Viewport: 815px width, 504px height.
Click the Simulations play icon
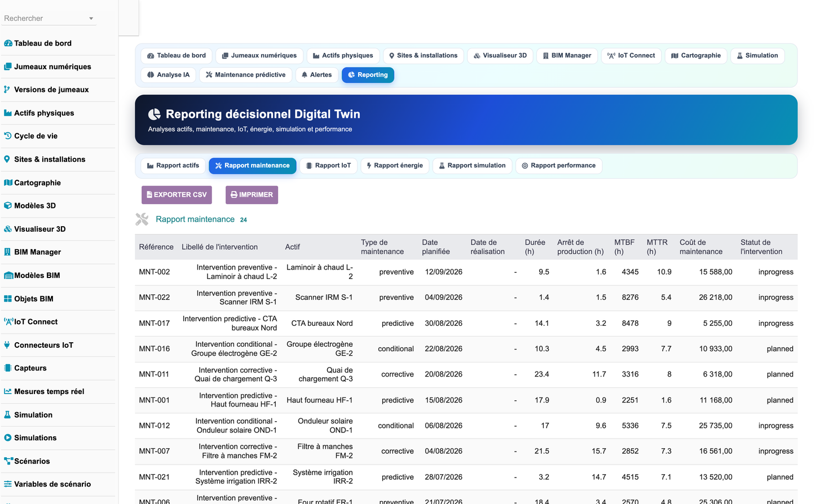click(8, 438)
